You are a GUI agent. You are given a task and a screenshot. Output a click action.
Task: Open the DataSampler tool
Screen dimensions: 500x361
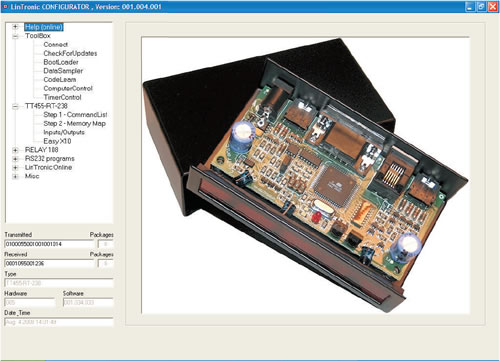pyautogui.click(x=63, y=71)
